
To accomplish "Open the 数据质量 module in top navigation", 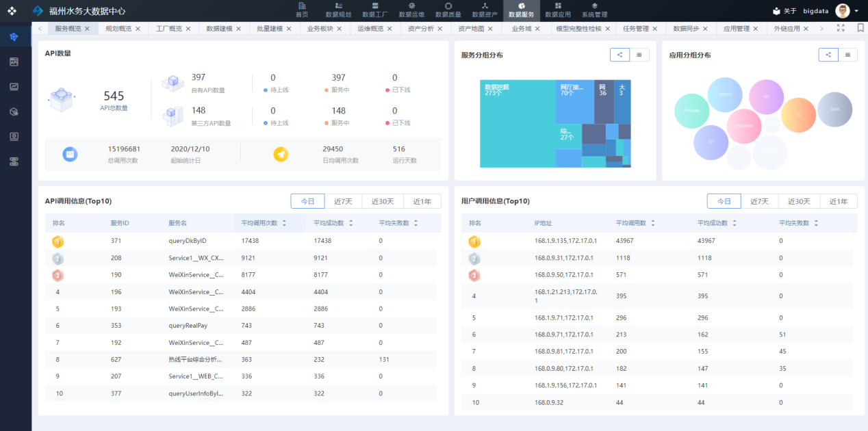I will click(x=448, y=10).
